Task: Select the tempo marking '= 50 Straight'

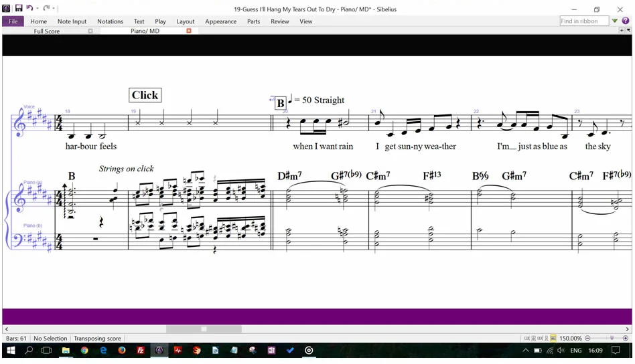Action: (316, 100)
